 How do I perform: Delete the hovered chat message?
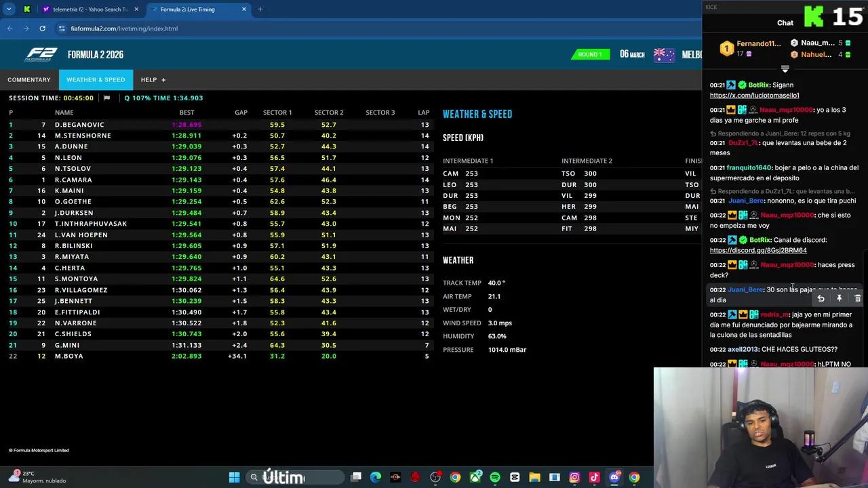point(857,298)
